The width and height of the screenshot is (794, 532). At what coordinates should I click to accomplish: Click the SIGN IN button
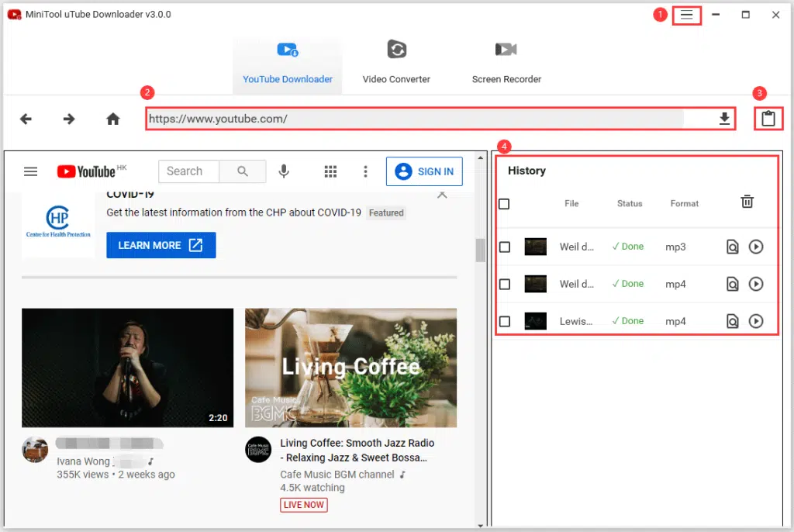[424, 171]
